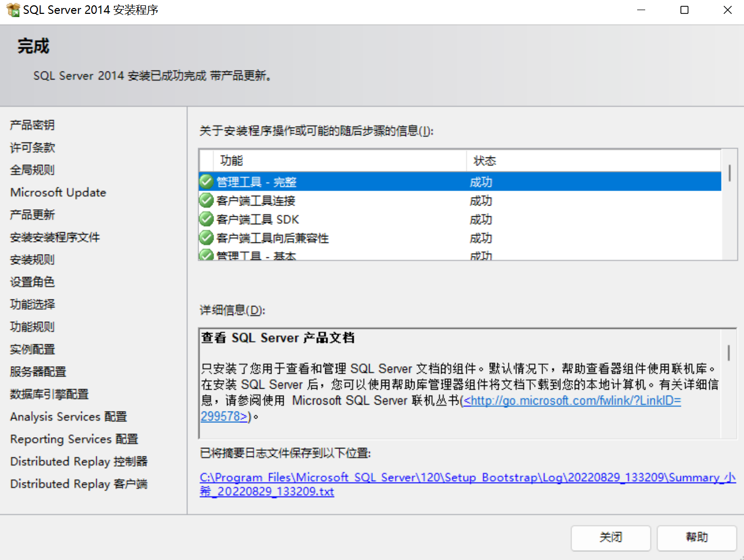Click green check icon for 客户端工具 SDK
Image resolution: width=744 pixels, height=560 pixels.
(x=206, y=219)
